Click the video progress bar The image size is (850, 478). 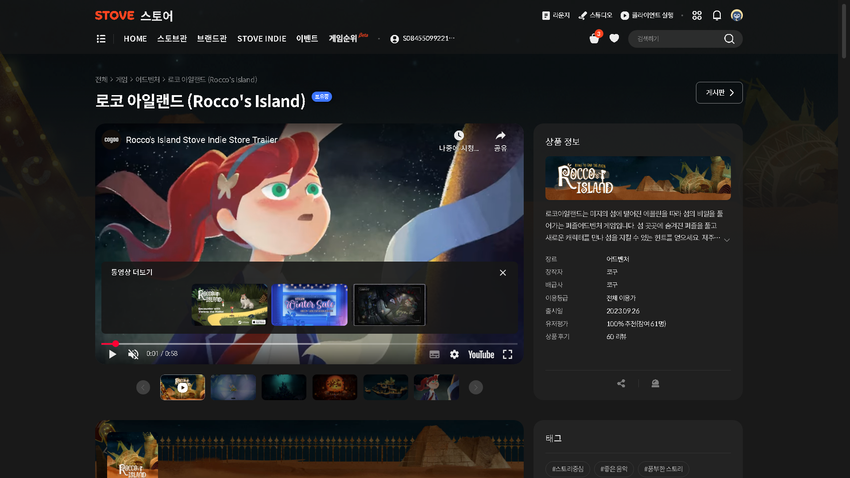click(x=309, y=344)
